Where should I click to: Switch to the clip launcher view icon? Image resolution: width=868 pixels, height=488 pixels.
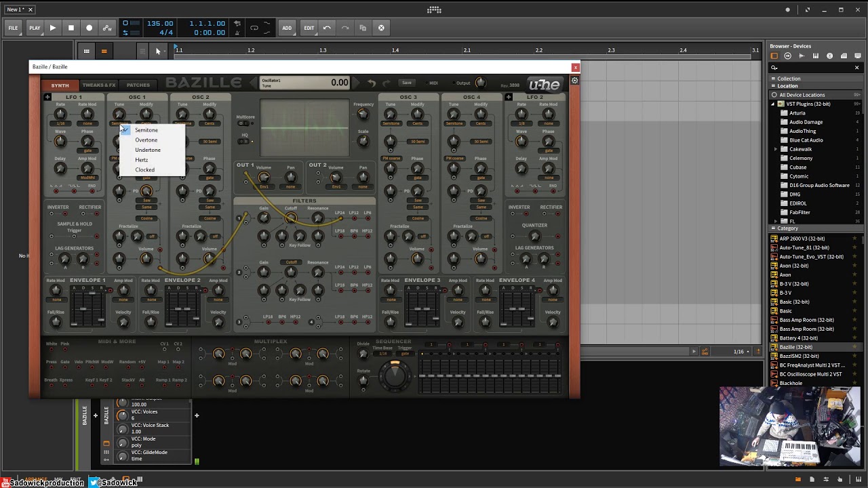(86, 51)
